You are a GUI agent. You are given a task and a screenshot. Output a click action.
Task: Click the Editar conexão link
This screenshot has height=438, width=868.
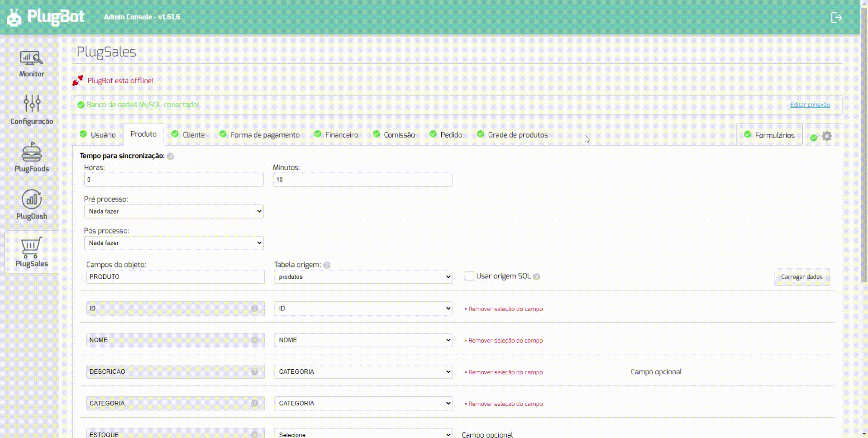pyautogui.click(x=810, y=105)
